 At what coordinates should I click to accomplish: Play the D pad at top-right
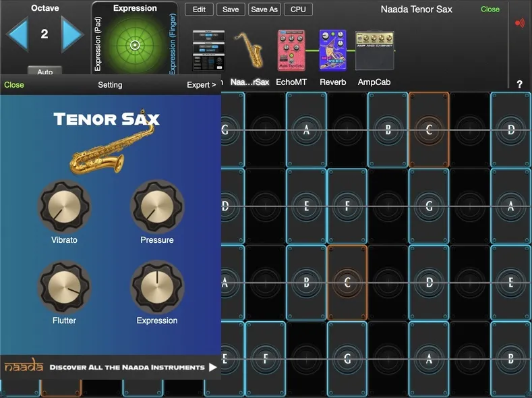(x=511, y=130)
